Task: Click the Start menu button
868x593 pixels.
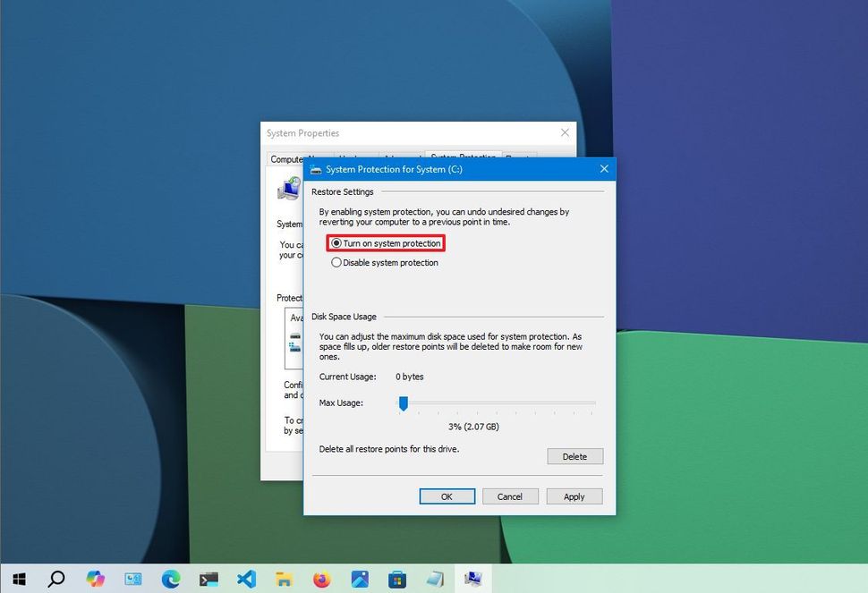Action: (19, 579)
